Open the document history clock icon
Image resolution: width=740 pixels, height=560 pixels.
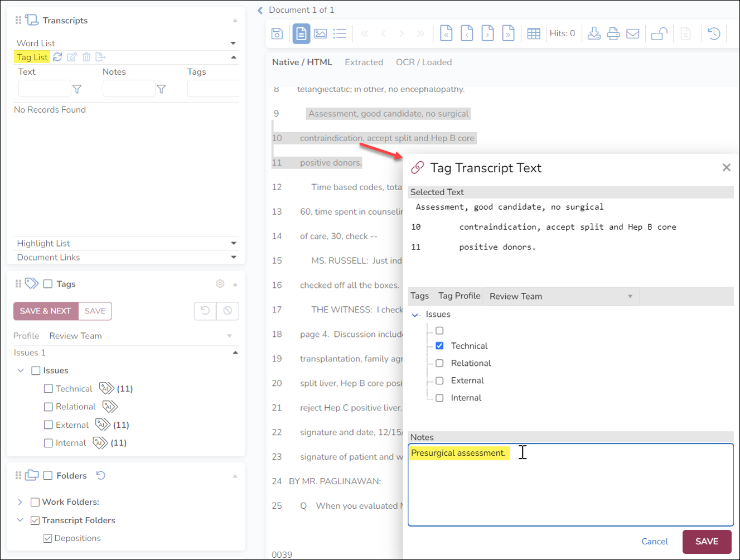(714, 33)
